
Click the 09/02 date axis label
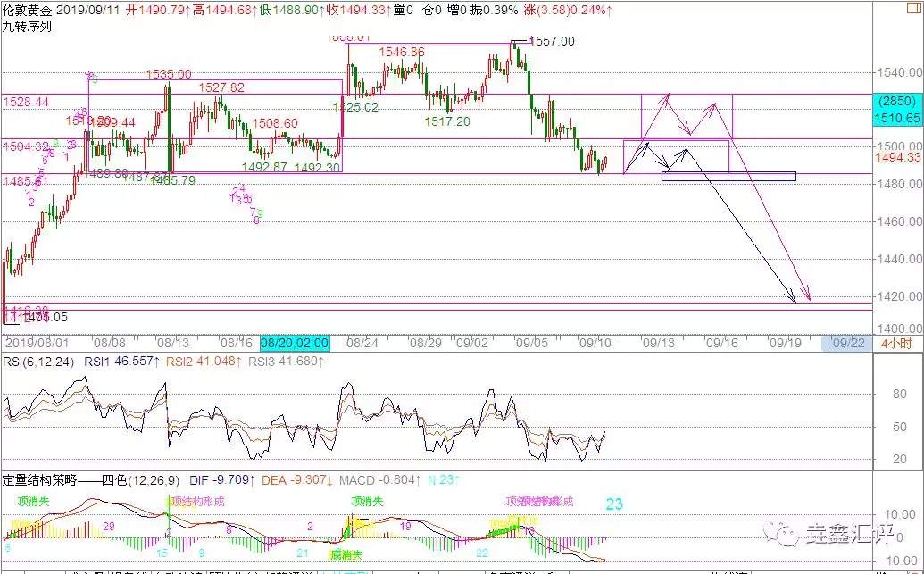click(x=471, y=343)
